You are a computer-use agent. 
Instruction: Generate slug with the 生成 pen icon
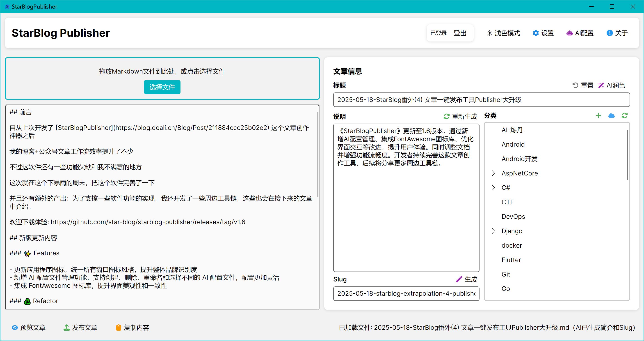point(466,279)
